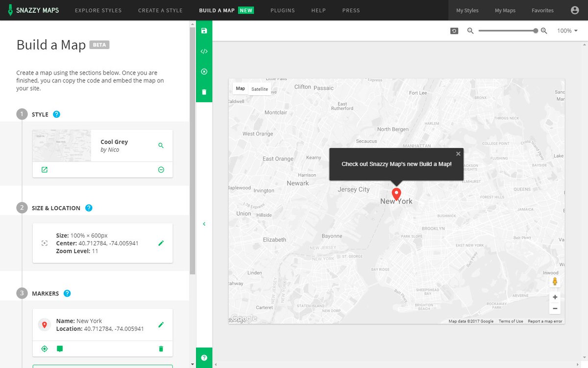Image resolution: width=588 pixels, height=368 pixels.
Task: Click the sidebar scroll down arrow
Action: [x=193, y=365]
